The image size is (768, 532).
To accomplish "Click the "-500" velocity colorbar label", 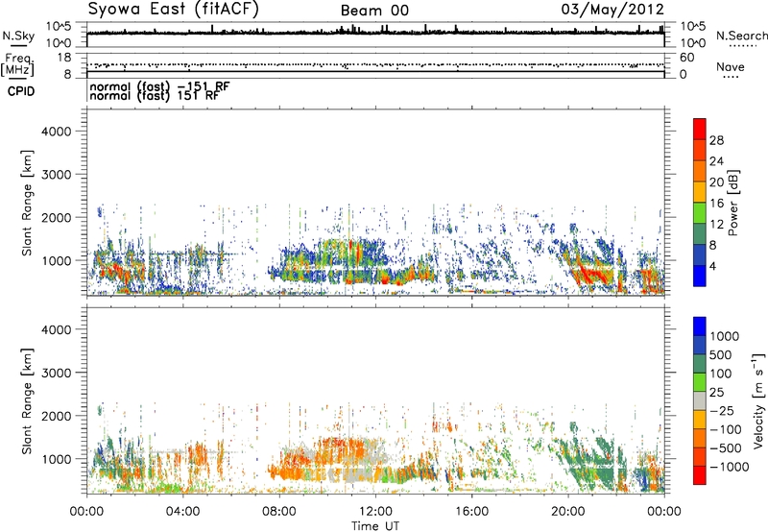I will coord(725,448).
